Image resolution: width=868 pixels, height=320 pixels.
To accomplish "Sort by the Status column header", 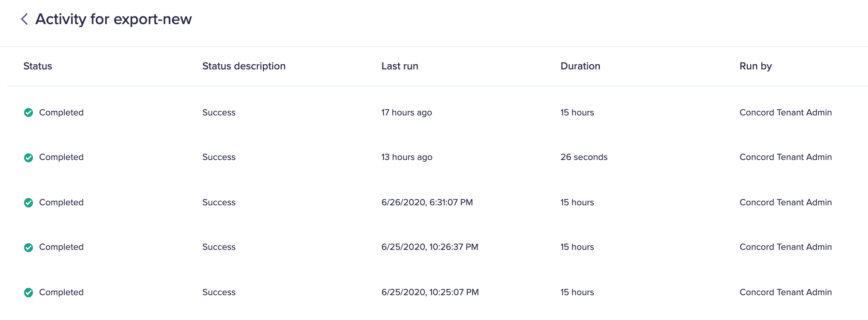I will pyautogui.click(x=38, y=66).
